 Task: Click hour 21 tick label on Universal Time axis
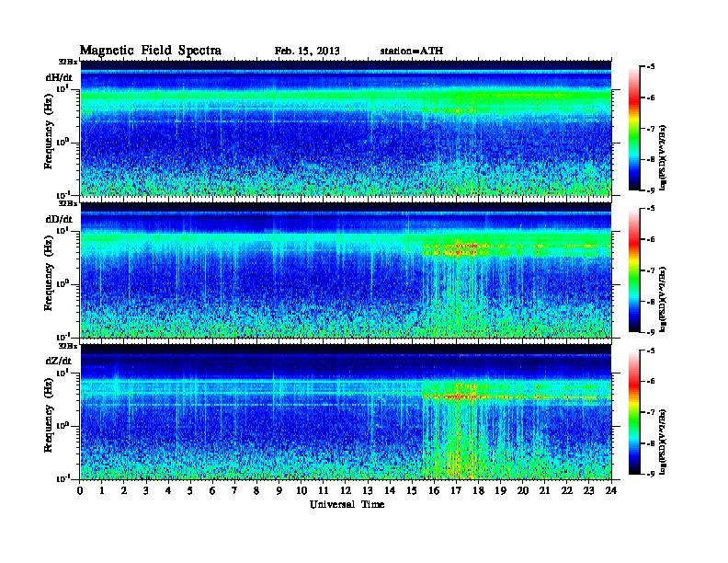pos(545,490)
